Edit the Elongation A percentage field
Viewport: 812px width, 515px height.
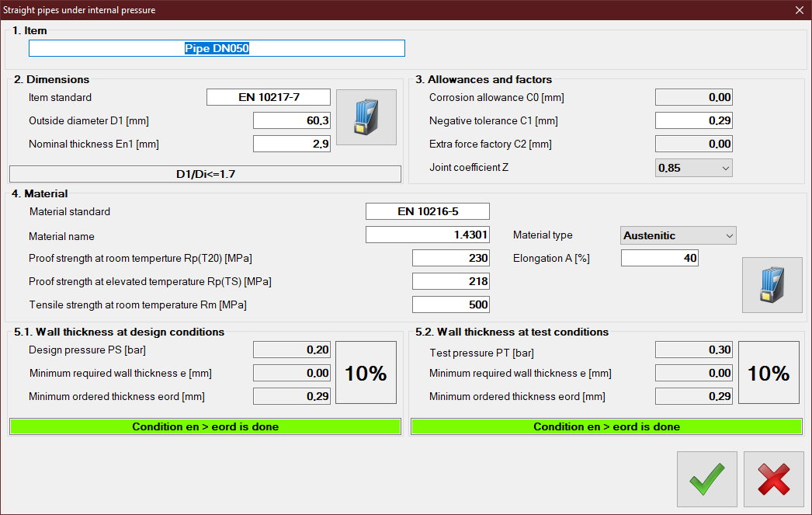[x=659, y=258]
